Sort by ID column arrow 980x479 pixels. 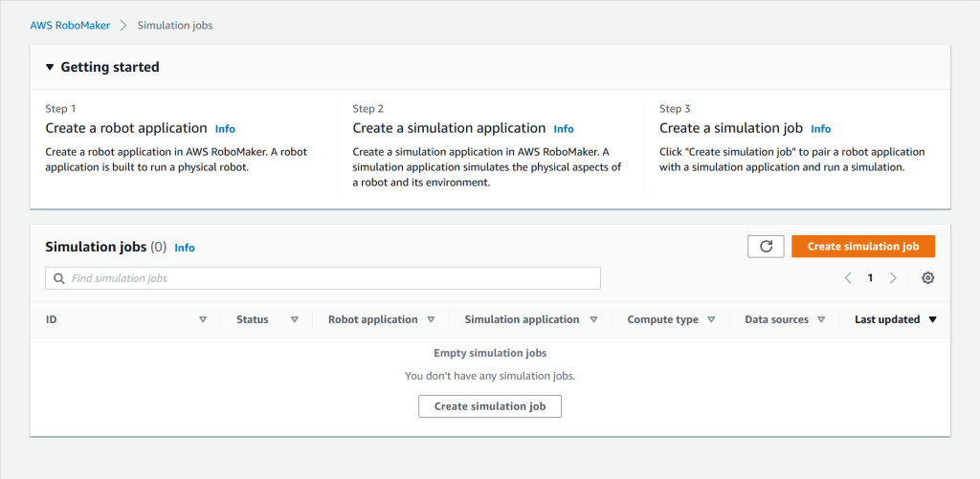pos(203,319)
